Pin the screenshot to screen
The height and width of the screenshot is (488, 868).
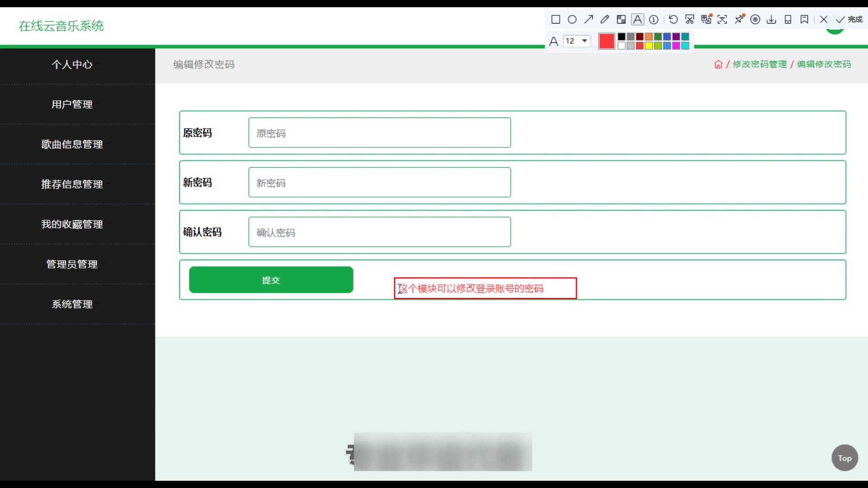[x=739, y=19]
